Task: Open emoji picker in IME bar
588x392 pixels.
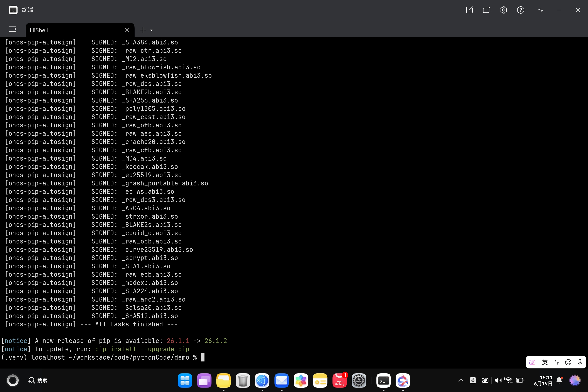Action: point(568,362)
